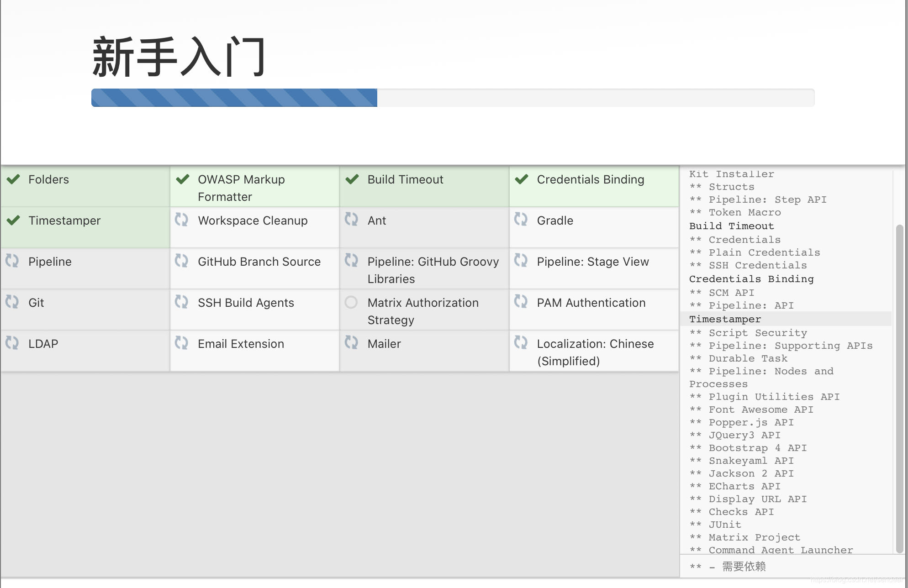Viewport: 908px width, 588px height.
Task: Click the spinner icon beside Mailer
Action: pos(351,343)
